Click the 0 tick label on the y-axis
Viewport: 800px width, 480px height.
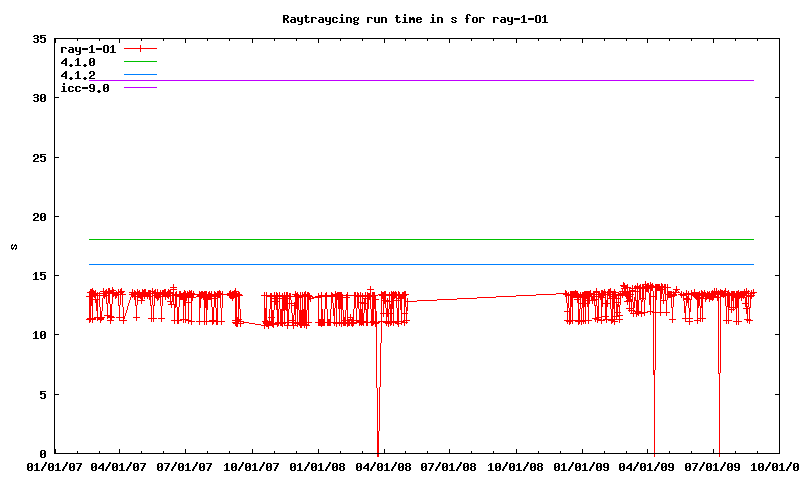44,454
